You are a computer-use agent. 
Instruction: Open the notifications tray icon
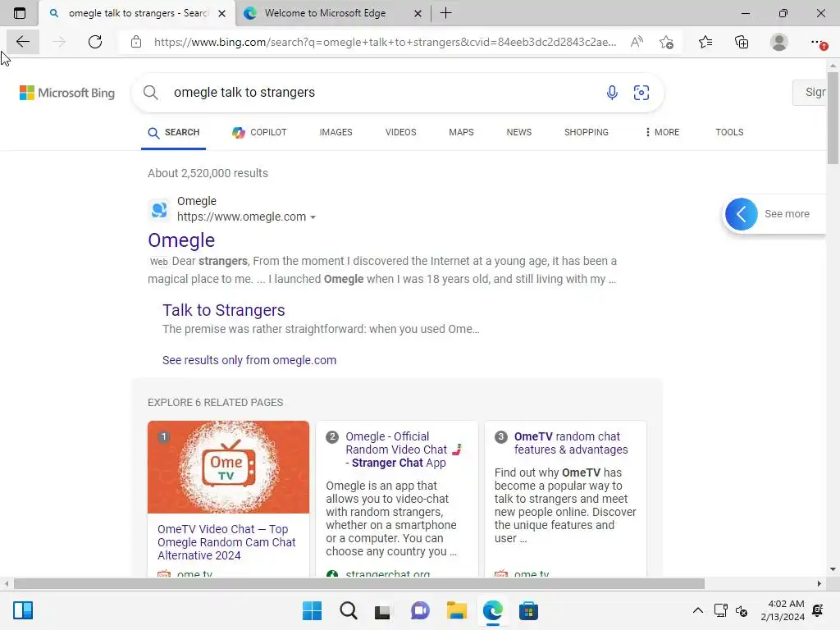(818, 610)
